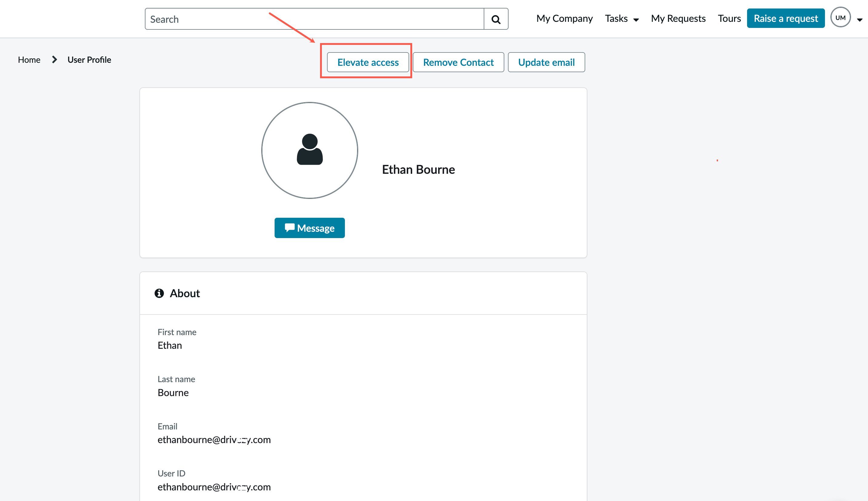Click the First name value Ethan
The image size is (868, 501).
tap(169, 345)
